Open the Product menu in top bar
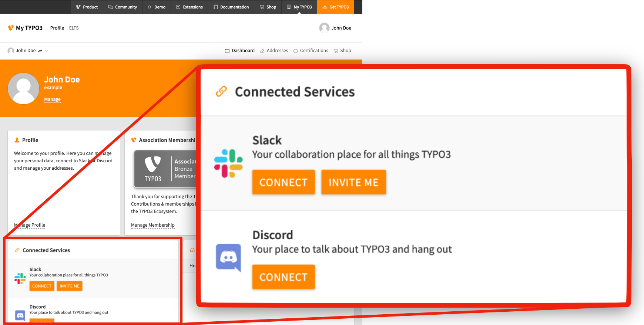 (87, 7)
